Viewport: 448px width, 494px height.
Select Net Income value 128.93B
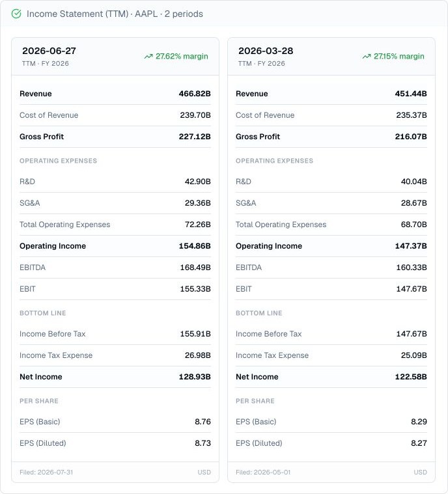195,376
